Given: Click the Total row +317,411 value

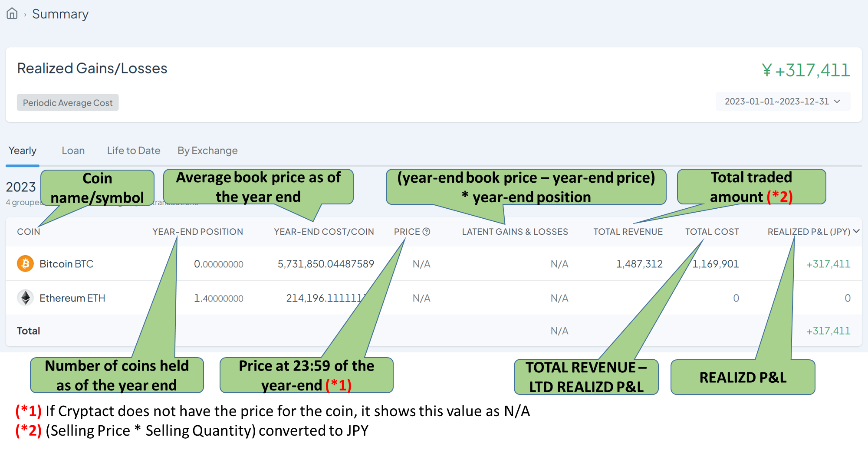Looking at the screenshot, I should click(828, 331).
